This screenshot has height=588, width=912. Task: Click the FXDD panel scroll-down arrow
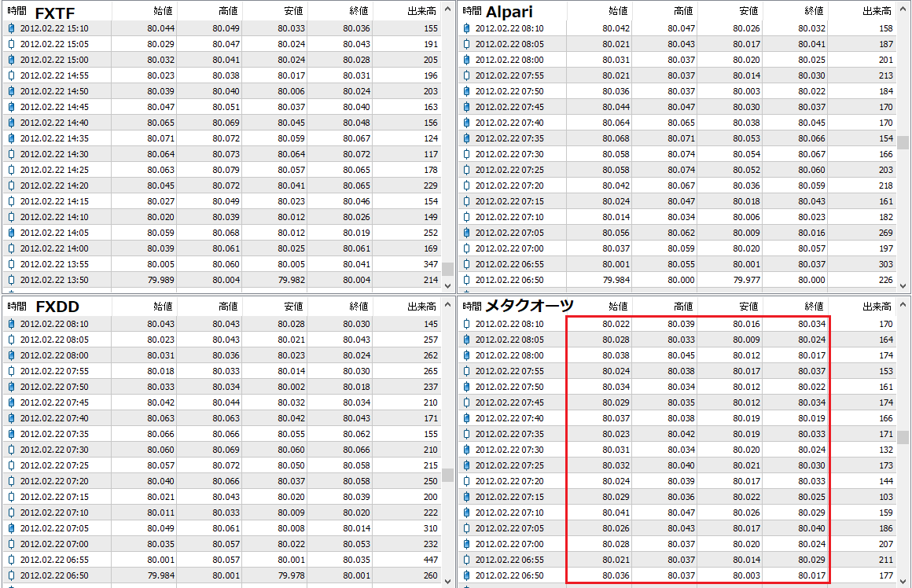(447, 581)
